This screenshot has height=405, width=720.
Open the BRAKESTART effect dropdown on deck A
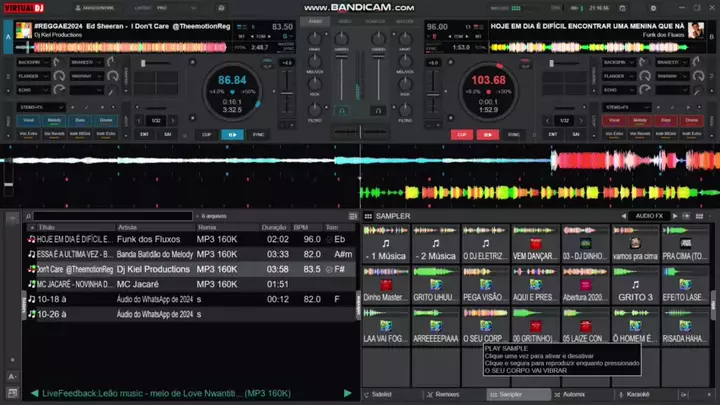(x=86, y=62)
